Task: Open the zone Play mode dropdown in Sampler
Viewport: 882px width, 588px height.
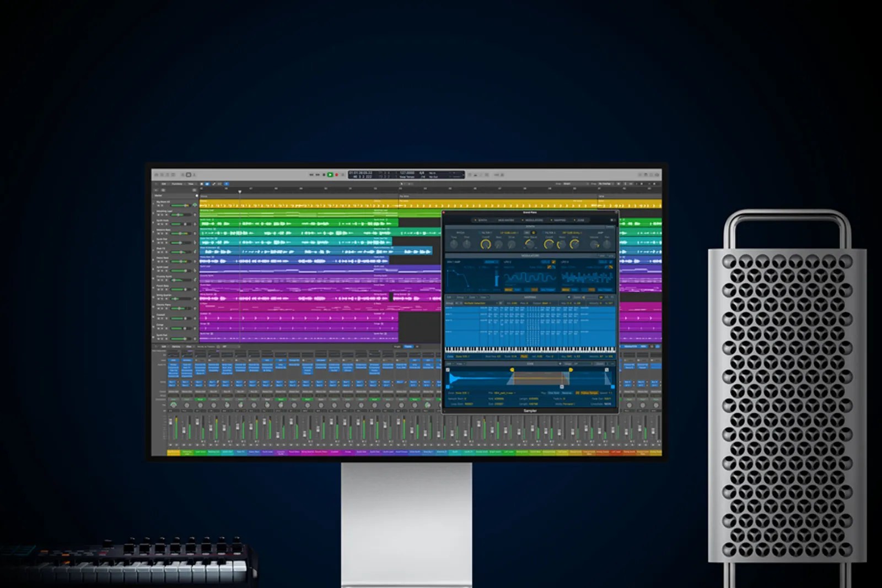Action: (x=553, y=393)
